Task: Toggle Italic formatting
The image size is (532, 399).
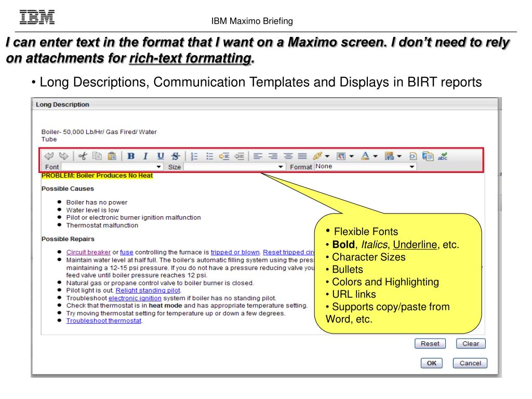Action: point(145,156)
